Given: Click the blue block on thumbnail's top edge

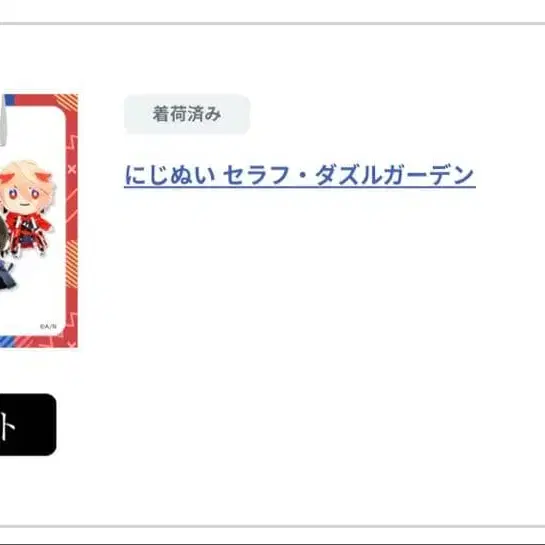Looking at the screenshot, I should pos(10,99).
